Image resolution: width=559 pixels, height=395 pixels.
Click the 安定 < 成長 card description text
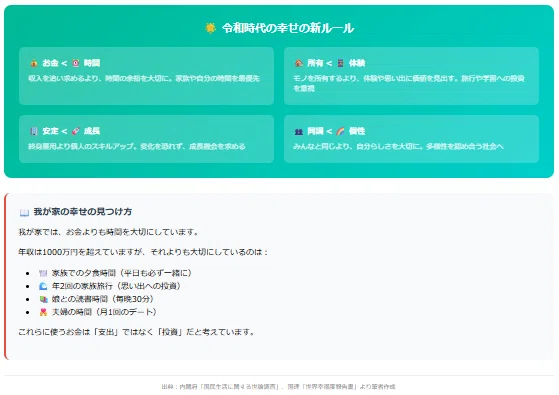(137, 146)
